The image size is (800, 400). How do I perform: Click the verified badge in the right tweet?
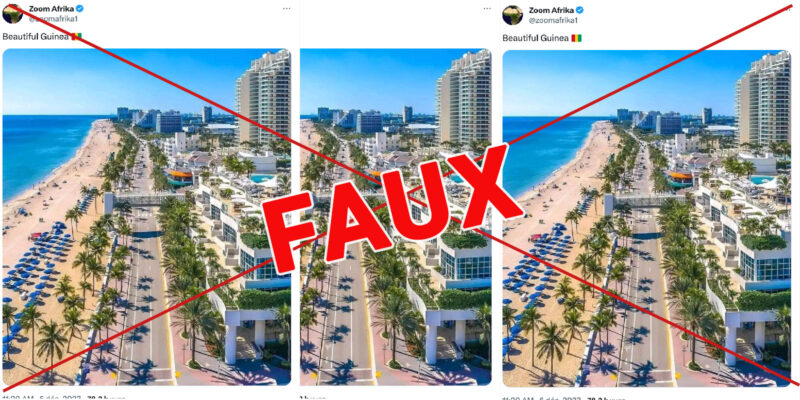(580, 10)
